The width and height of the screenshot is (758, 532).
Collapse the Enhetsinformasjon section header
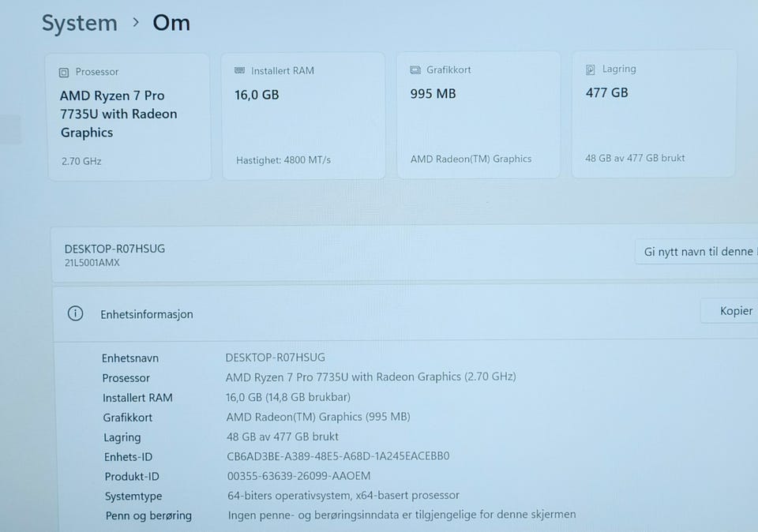(x=405, y=313)
